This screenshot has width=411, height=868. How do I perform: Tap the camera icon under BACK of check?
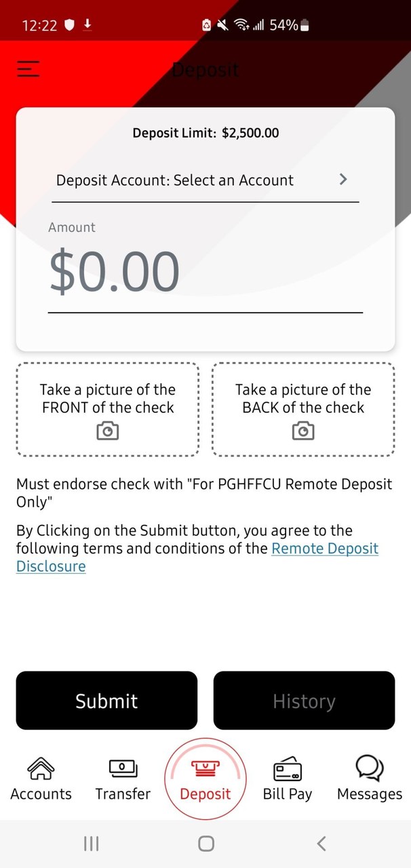point(303,431)
